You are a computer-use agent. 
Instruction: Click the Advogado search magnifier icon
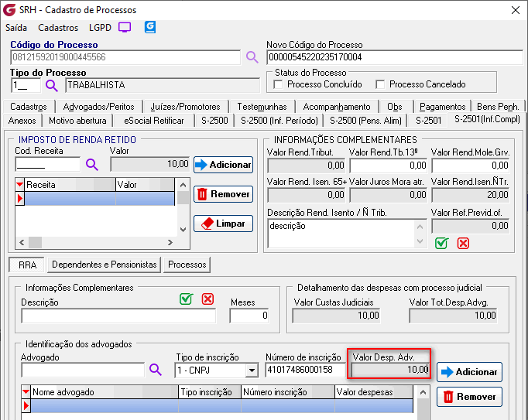point(156,370)
